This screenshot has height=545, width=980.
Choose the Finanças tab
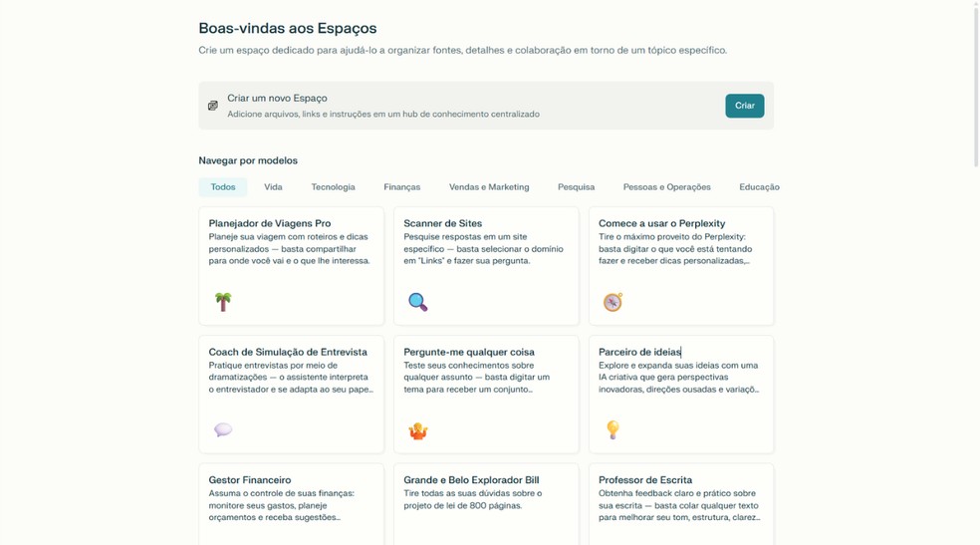pyautogui.click(x=402, y=187)
